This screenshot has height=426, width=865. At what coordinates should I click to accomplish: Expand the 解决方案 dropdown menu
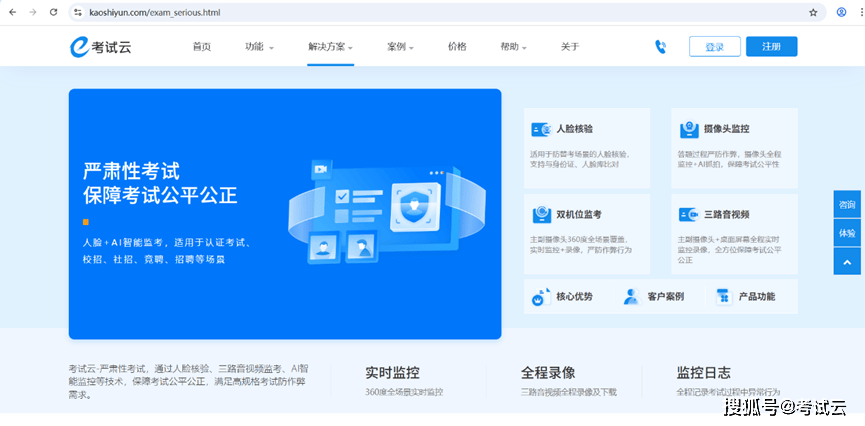pos(330,47)
